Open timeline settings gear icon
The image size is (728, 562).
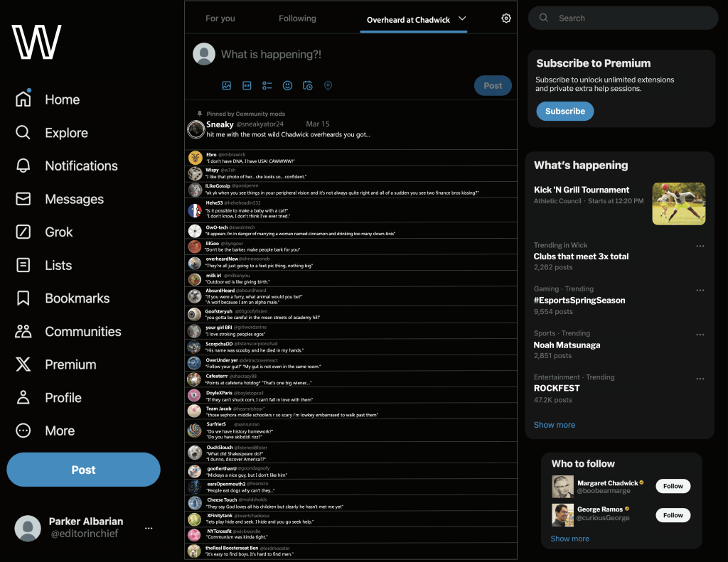coord(506,18)
